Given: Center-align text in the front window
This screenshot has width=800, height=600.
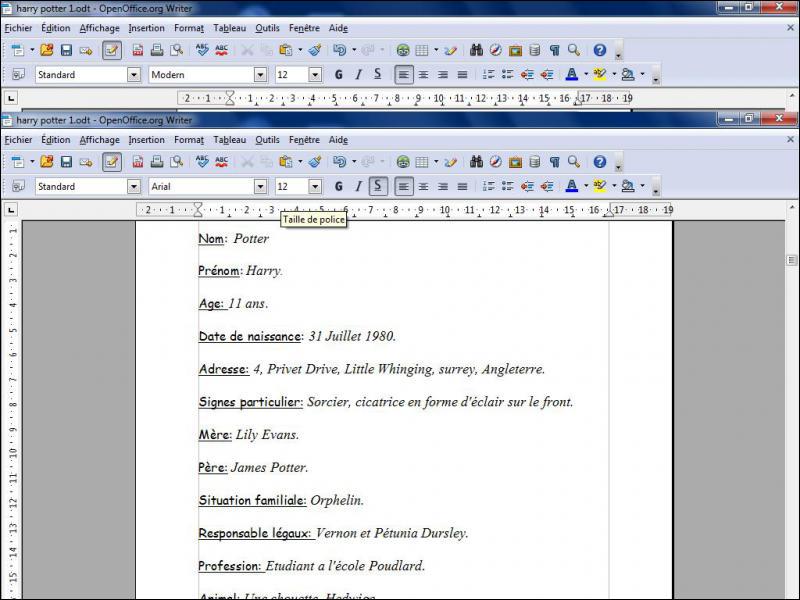Looking at the screenshot, I should click(423, 186).
